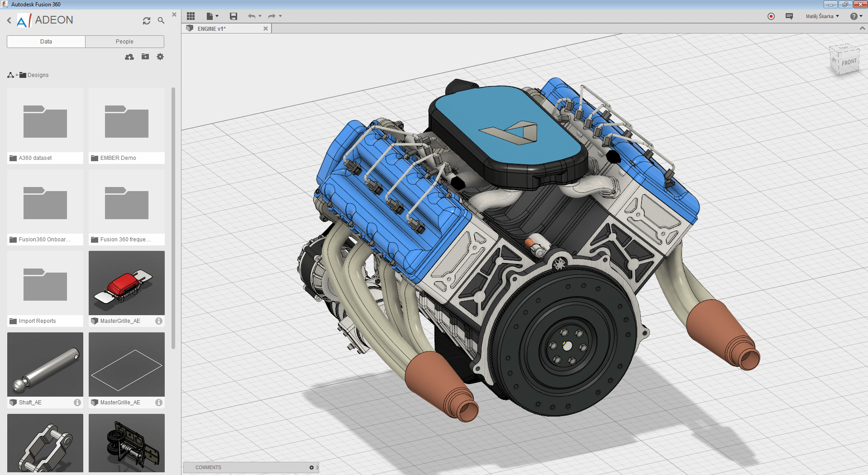
Task: Click the record button in the top bar
Action: click(771, 16)
